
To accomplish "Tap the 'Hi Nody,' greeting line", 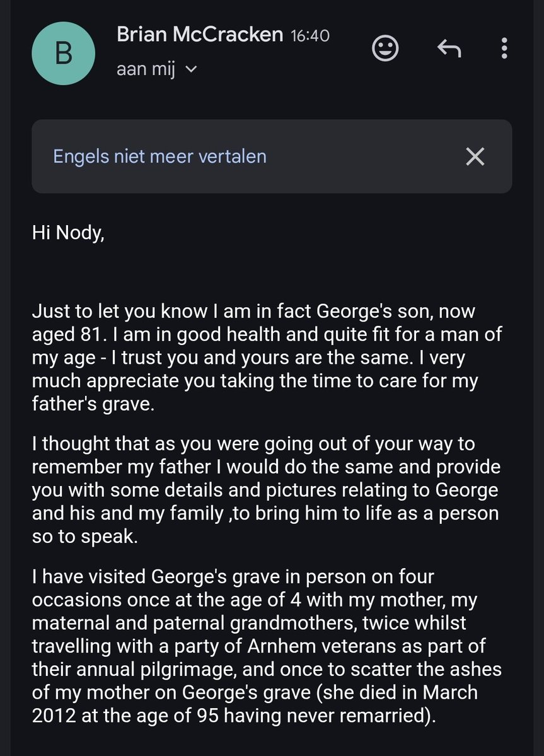I will [68, 233].
